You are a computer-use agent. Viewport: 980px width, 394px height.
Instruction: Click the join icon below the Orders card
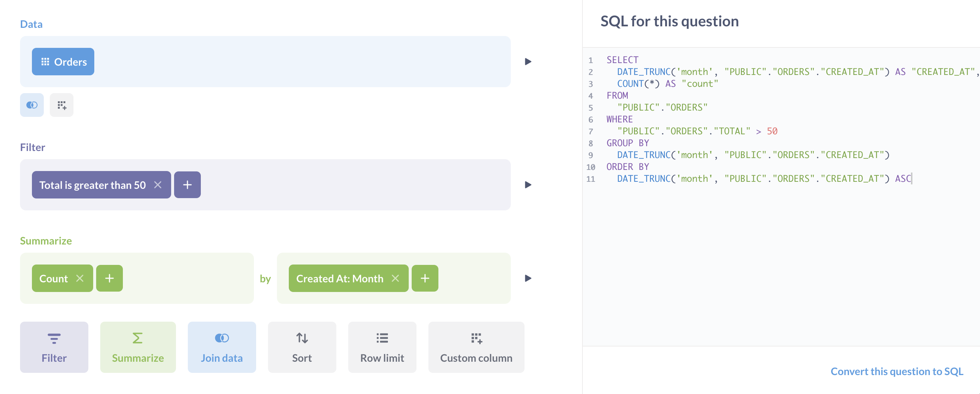tap(32, 105)
